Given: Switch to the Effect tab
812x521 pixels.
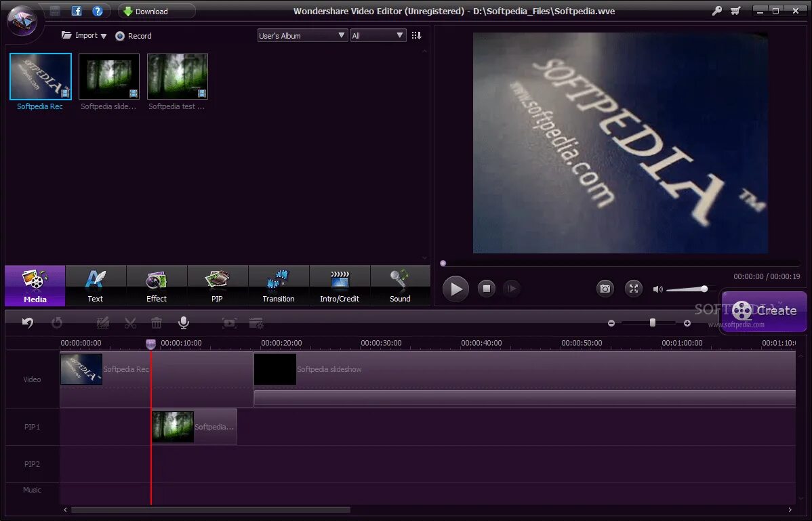Looking at the screenshot, I should pos(157,286).
